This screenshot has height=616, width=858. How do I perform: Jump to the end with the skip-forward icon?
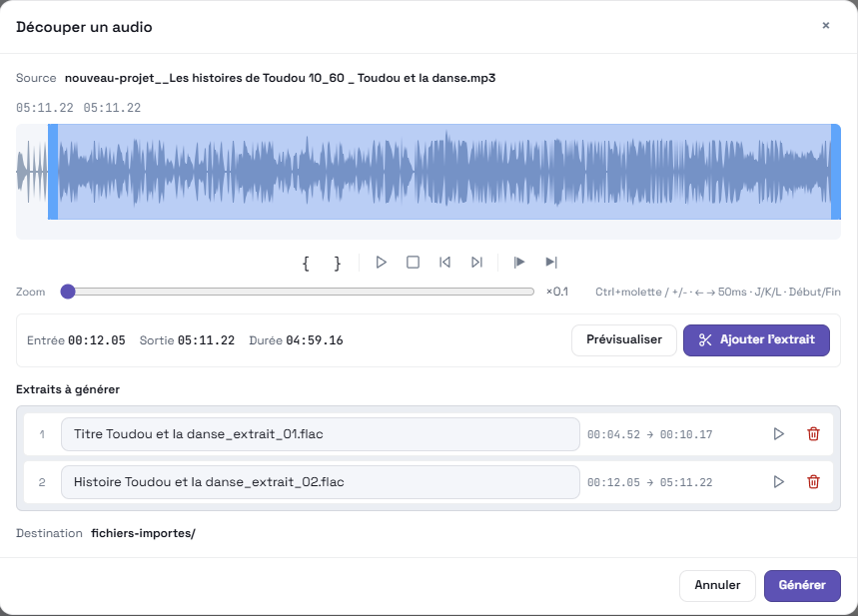[x=476, y=263]
